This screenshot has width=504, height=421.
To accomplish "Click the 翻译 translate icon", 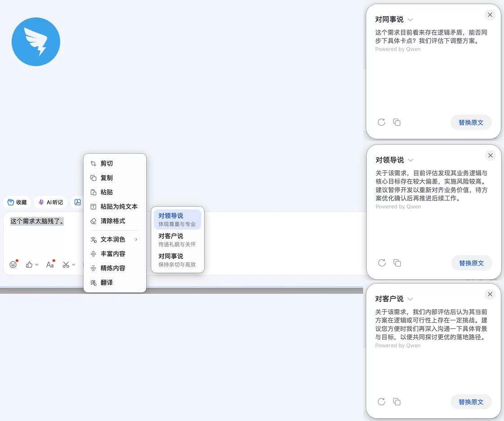I will (x=93, y=283).
